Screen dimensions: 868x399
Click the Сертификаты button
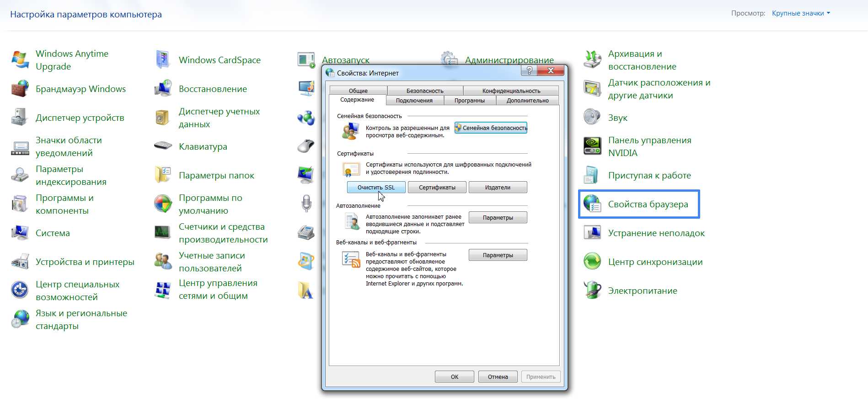tap(437, 187)
